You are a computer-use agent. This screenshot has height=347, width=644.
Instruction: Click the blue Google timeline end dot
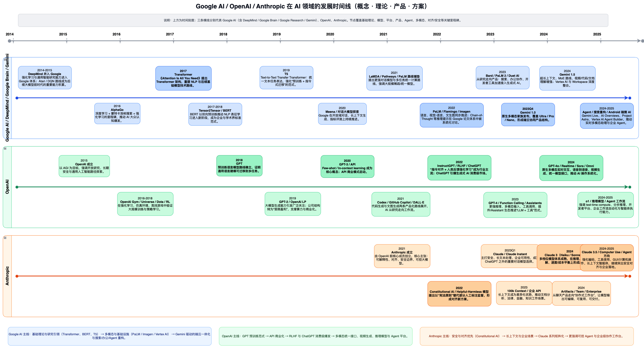[630, 98]
